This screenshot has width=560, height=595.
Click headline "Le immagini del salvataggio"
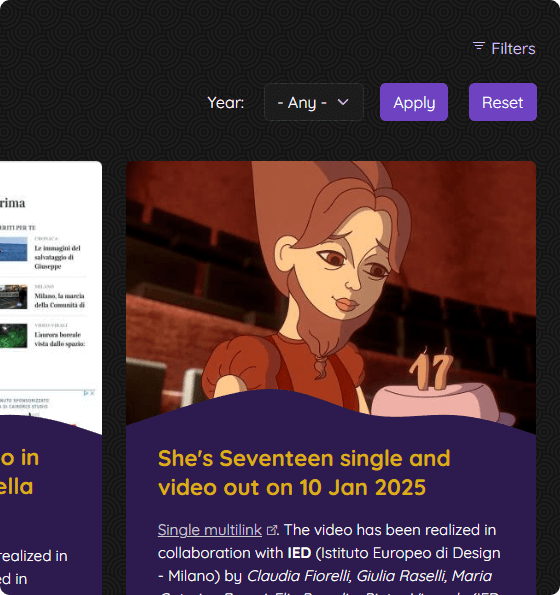57,257
